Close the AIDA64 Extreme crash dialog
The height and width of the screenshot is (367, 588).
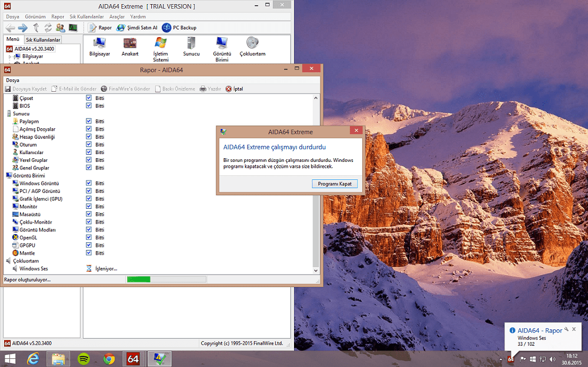coord(356,130)
